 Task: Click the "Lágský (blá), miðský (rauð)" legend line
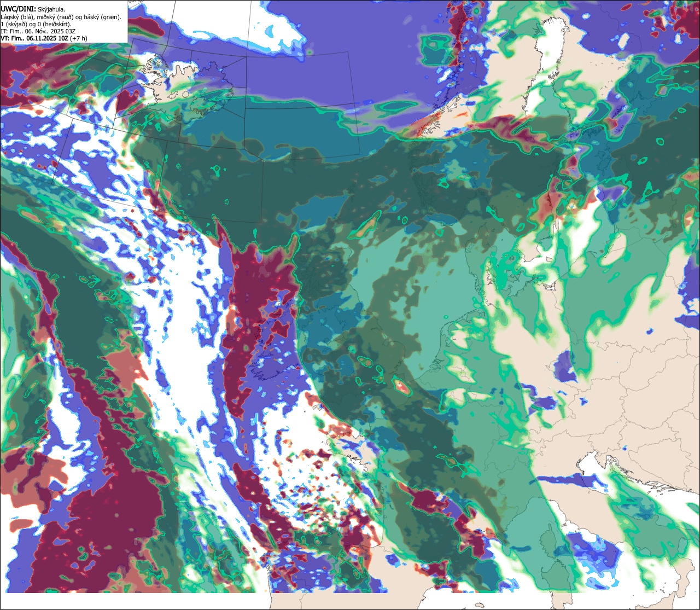coord(61,17)
